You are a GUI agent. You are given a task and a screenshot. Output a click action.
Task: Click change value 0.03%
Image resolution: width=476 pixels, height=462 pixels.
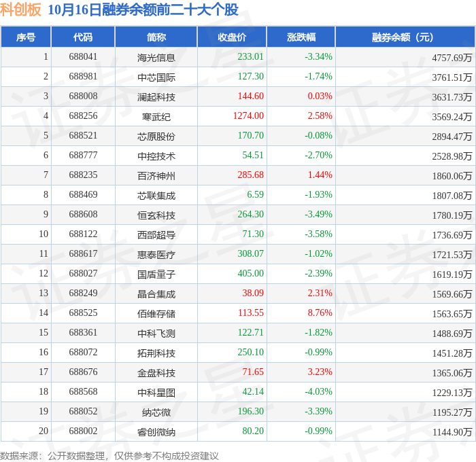click(320, 96)
